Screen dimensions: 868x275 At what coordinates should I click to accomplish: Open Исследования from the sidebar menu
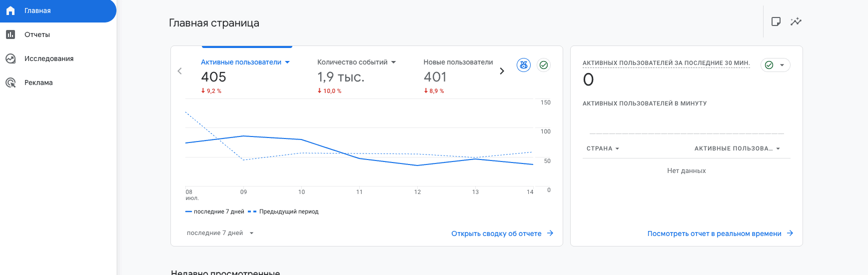(49, 58)
